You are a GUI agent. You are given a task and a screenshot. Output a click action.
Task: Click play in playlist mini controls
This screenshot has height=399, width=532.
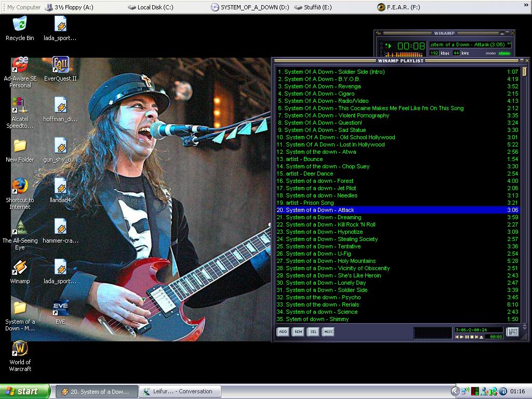[x=462, y=337]
